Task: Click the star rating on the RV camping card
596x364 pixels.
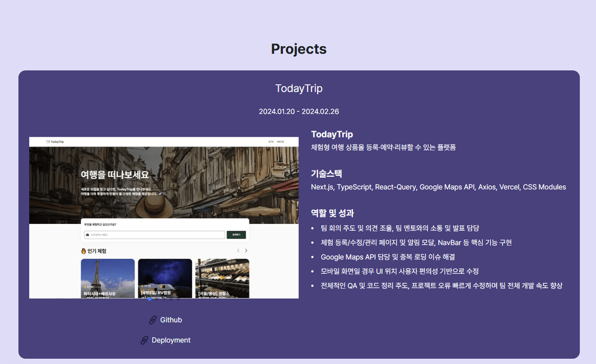Action: pyautogui.click(x=145, y=285)
